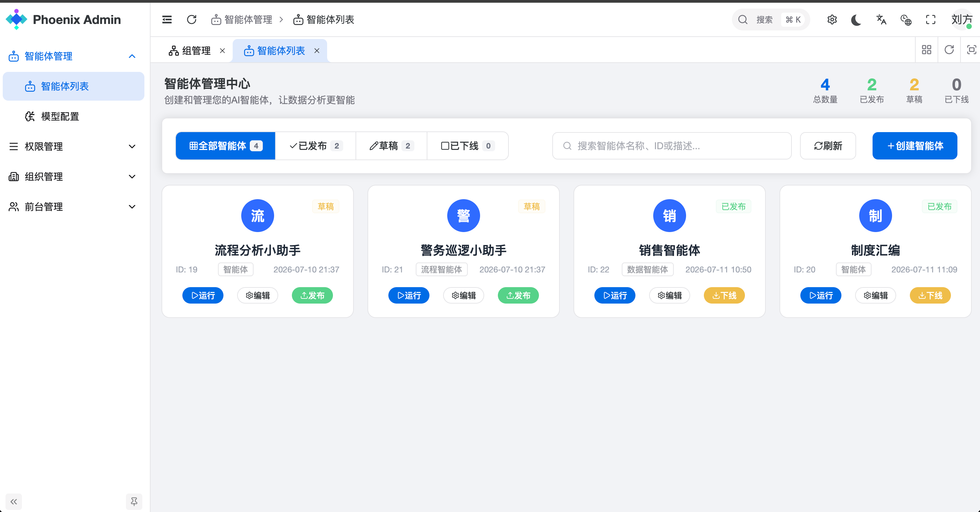Open the settings gear in header
Screen dimensions: 980x512
coord(832,20)
